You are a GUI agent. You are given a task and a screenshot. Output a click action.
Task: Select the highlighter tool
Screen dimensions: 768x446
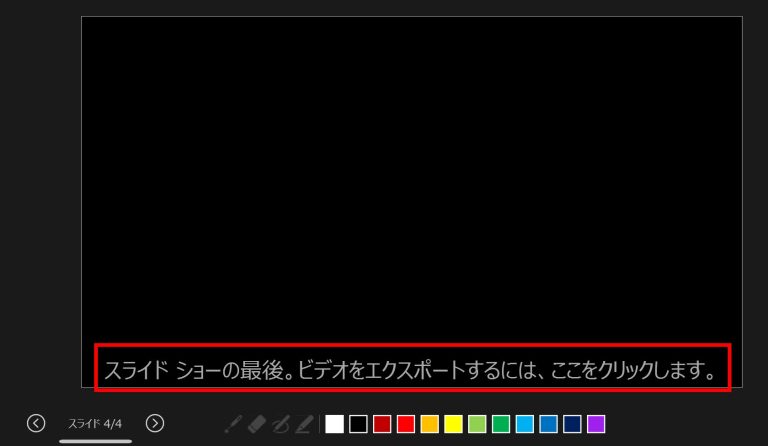[304, 424]
